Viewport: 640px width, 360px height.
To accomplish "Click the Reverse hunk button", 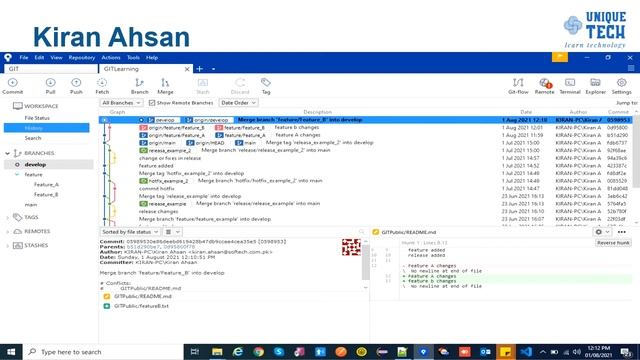I will click(x=613, y=242).
